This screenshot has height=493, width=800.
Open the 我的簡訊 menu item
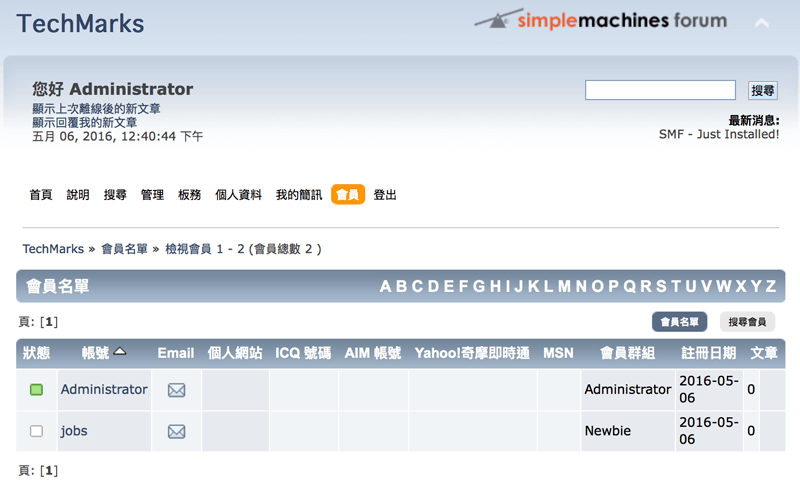tap(299, 195)
